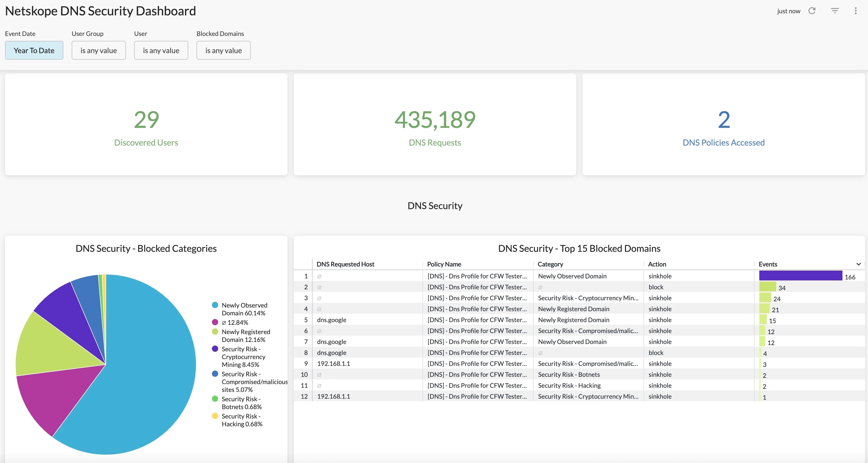Toggle sort arrow on the Events column
The height and width of the screenshot is (463, 868).
[x=859, y=264]
